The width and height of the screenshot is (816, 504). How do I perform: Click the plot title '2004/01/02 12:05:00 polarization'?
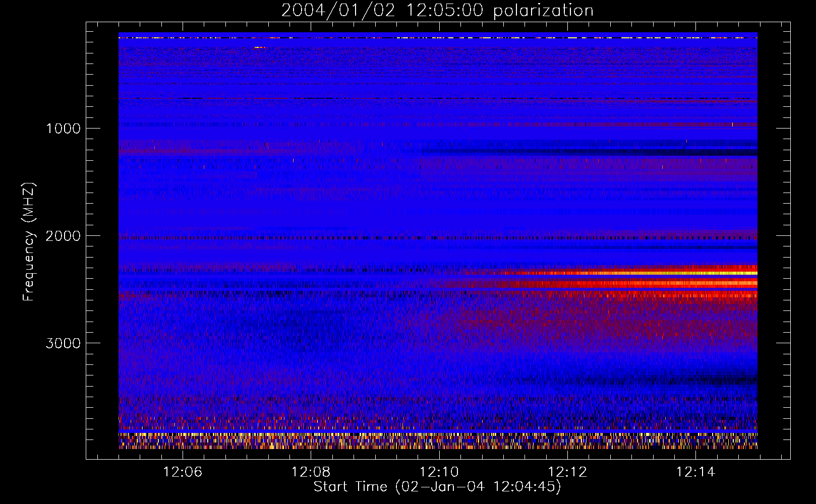(437, 11)
